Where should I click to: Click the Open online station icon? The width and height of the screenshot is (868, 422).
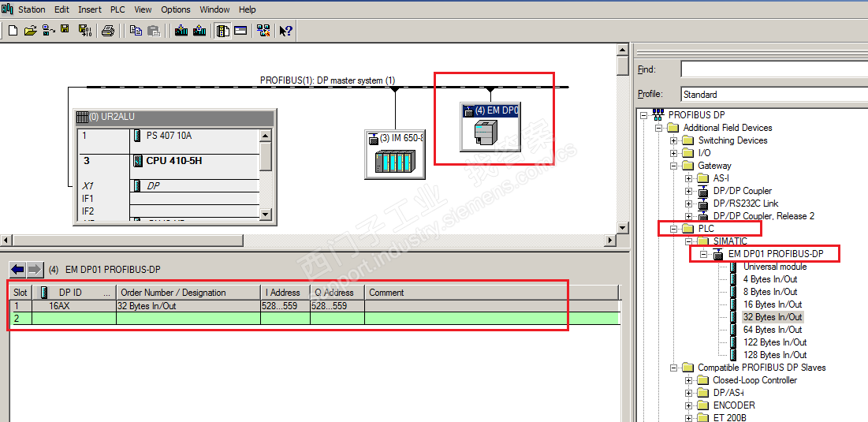(x=49, y=31)
